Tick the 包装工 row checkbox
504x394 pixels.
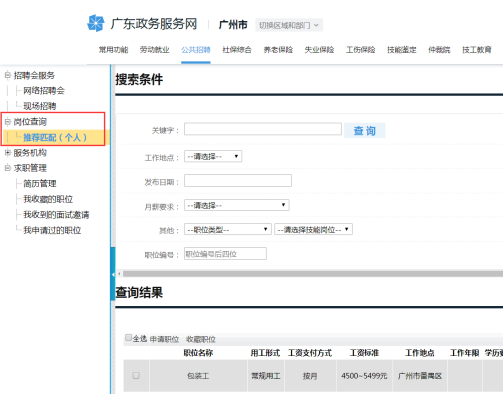(136, 375)
